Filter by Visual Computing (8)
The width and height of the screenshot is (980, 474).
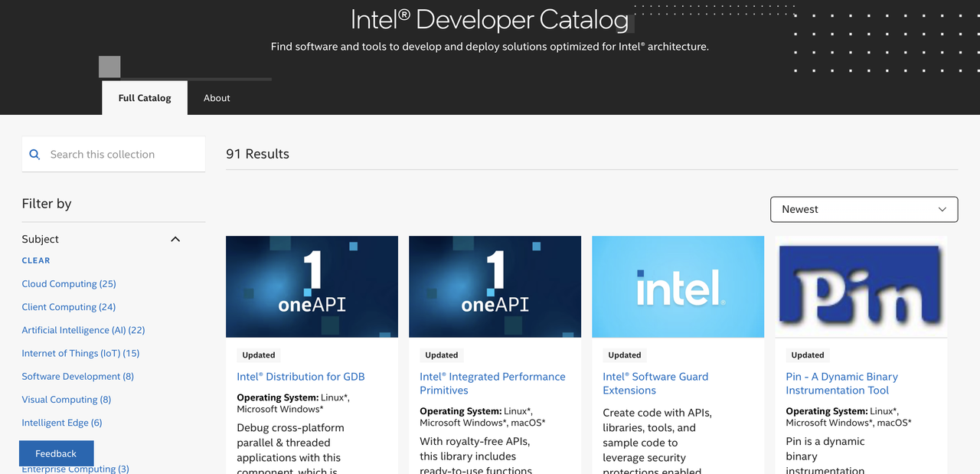point(67,399)
